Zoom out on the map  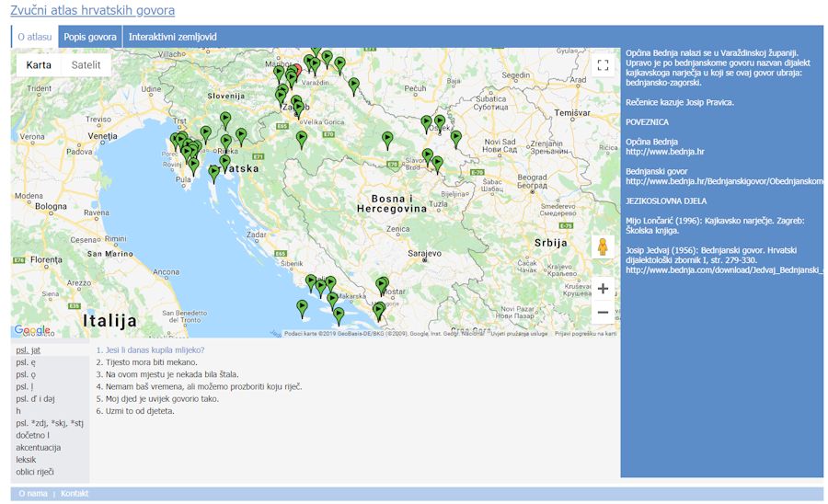[603, 313]
